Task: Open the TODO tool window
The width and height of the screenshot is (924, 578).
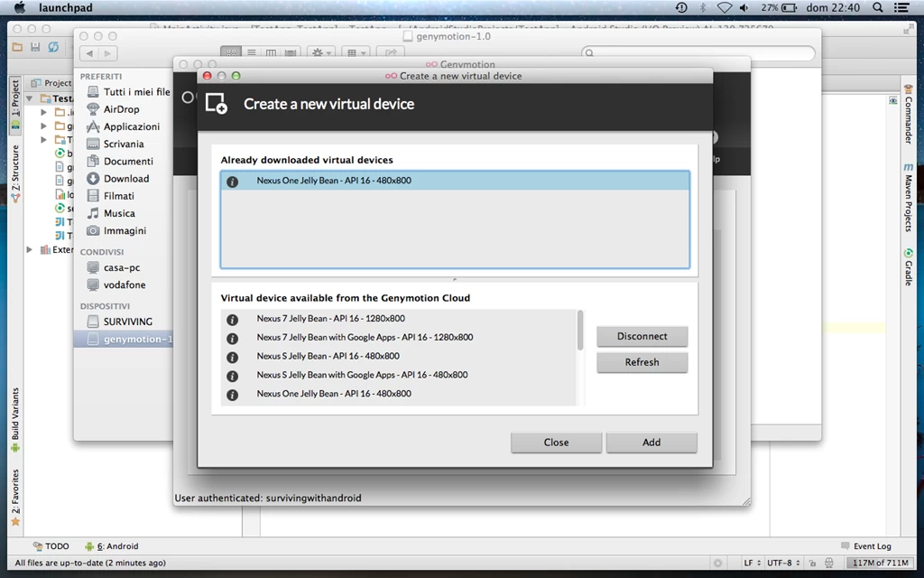Action: coord(51,546)
